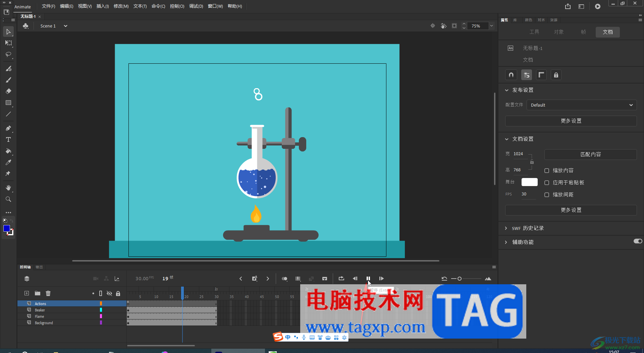644x353 pixels.
Task: Open the edit toolbar three-dots menu
Action: tap(8, 213)
